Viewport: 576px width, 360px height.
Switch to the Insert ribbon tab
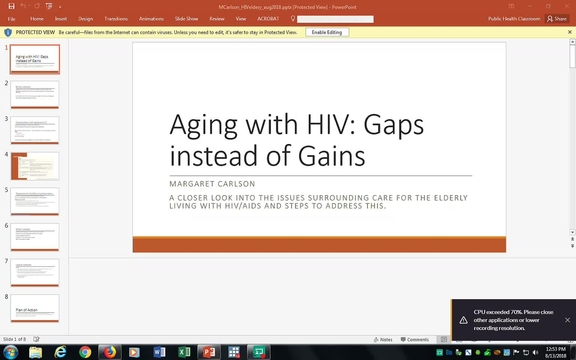[61, 19]
